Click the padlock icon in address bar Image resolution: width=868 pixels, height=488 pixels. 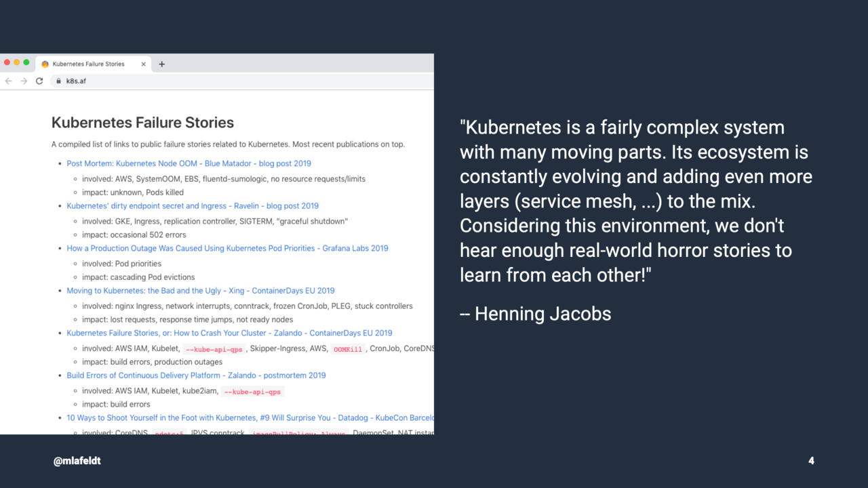tap(58, 81)
